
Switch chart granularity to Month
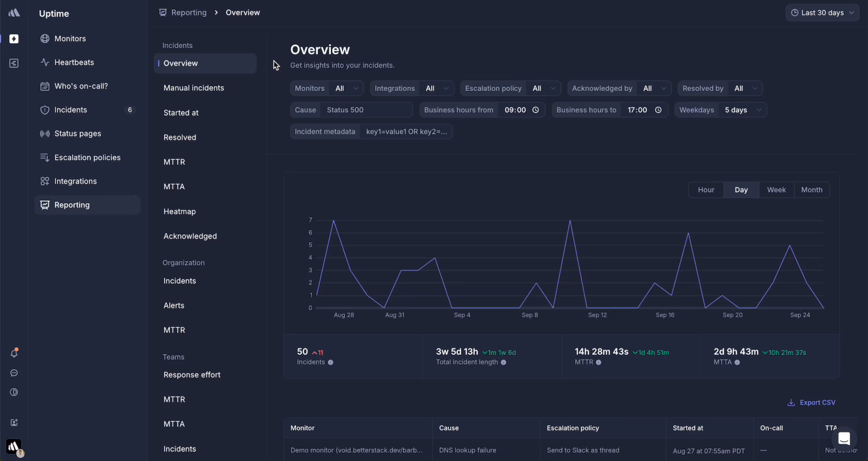pos(811,189)
